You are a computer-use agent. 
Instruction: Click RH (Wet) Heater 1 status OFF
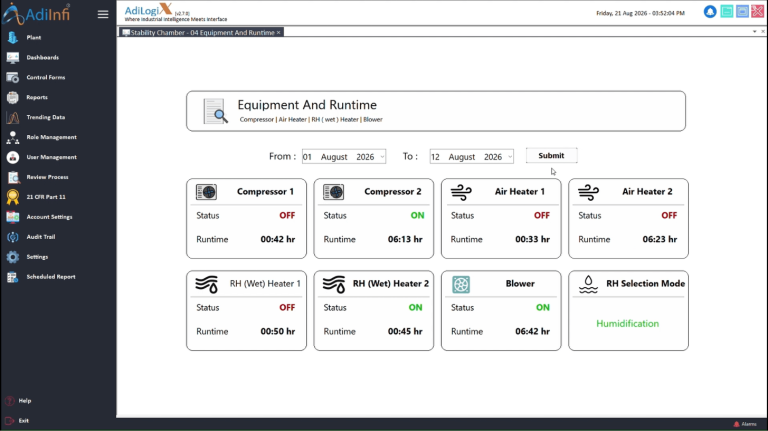point(287,308)
